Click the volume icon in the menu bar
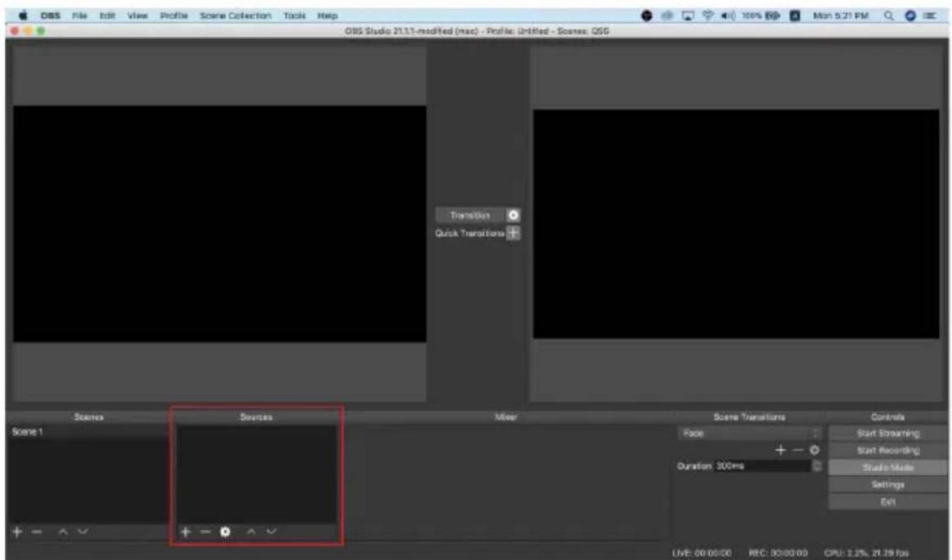 727,15
